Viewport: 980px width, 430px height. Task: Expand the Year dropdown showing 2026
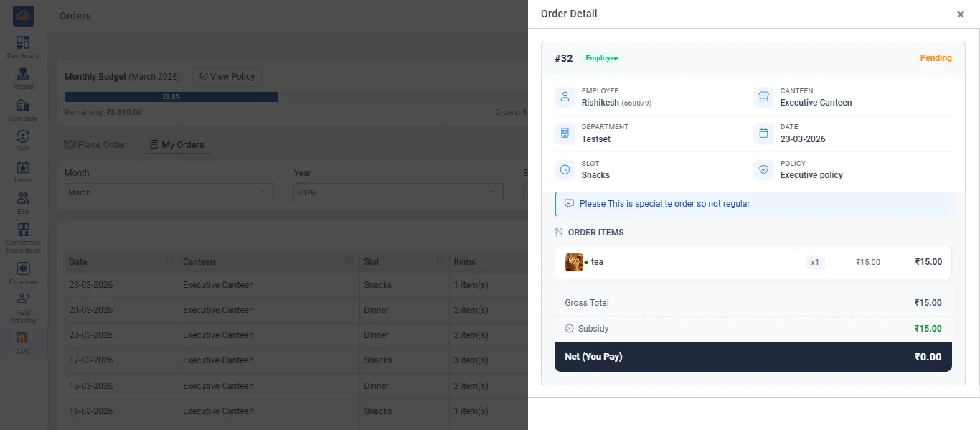[398, 192]
